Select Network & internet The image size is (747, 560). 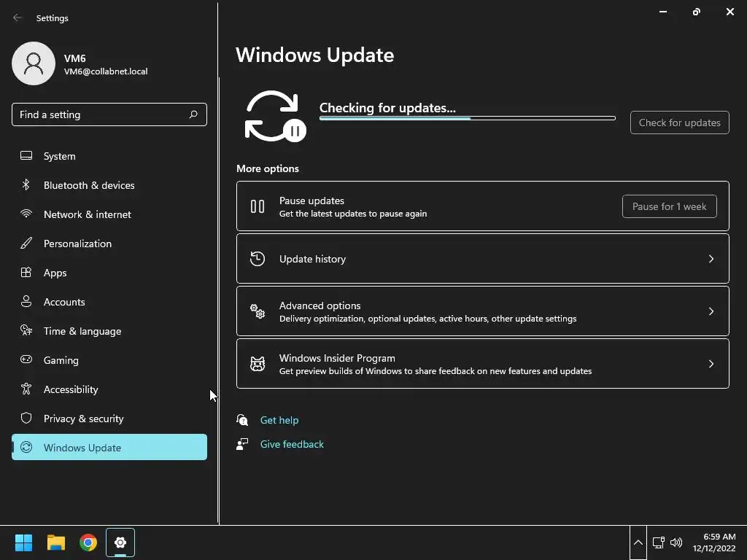coord(109,214)
